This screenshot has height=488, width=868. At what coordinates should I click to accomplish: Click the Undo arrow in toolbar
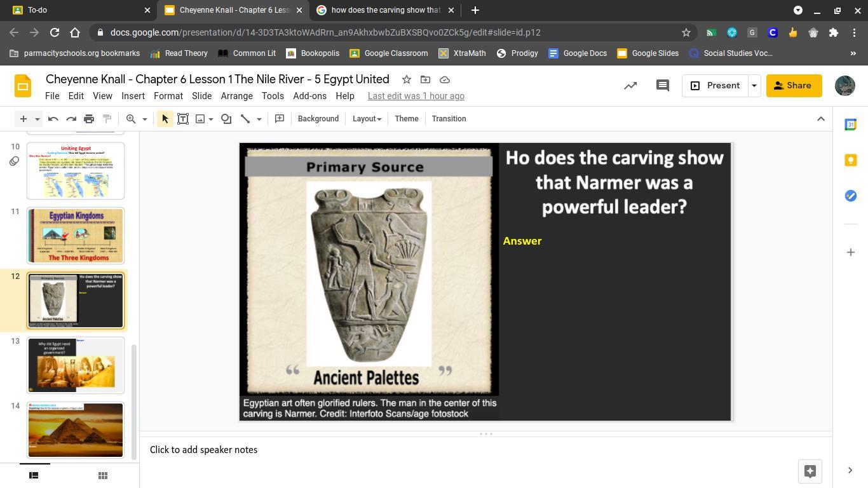(x=53, y=119)
